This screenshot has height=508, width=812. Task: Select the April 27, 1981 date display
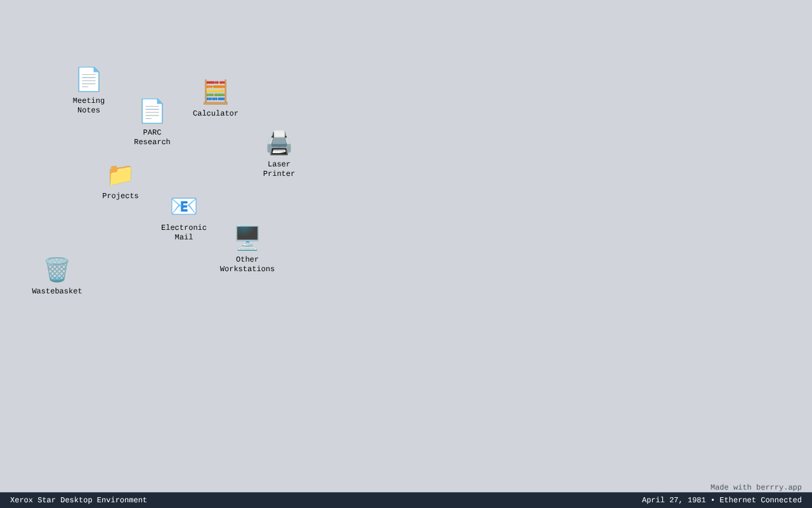tap(674, 500)
